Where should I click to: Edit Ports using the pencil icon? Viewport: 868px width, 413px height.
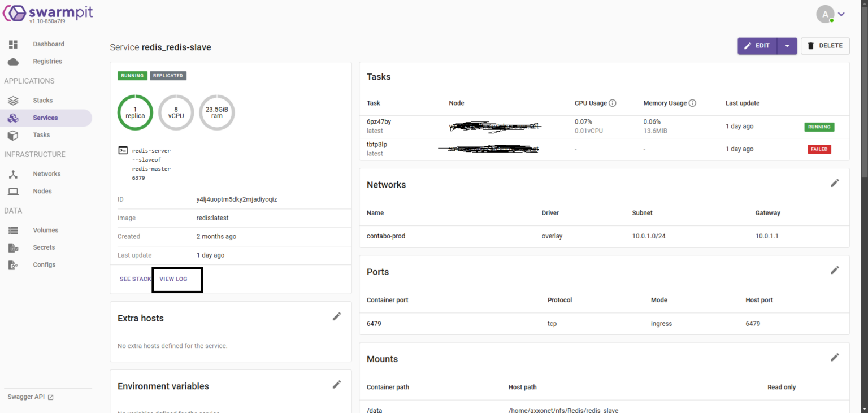[835, 270]
